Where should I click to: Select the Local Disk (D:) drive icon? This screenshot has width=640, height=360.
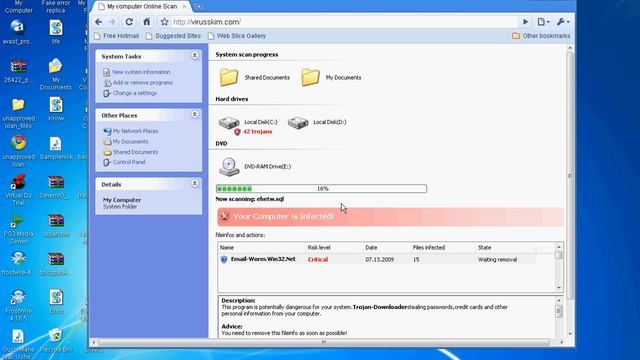click(298, 122)
